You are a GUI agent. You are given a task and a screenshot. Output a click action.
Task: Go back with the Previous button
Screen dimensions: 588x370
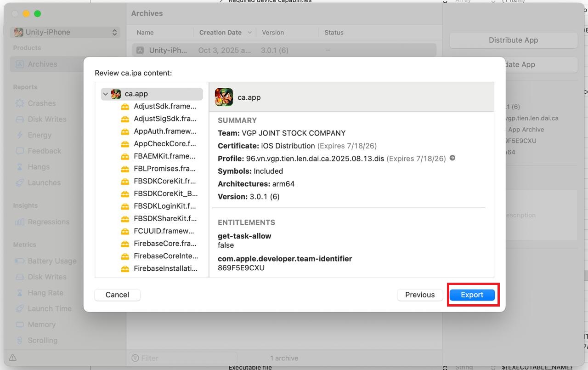[419, 295]
